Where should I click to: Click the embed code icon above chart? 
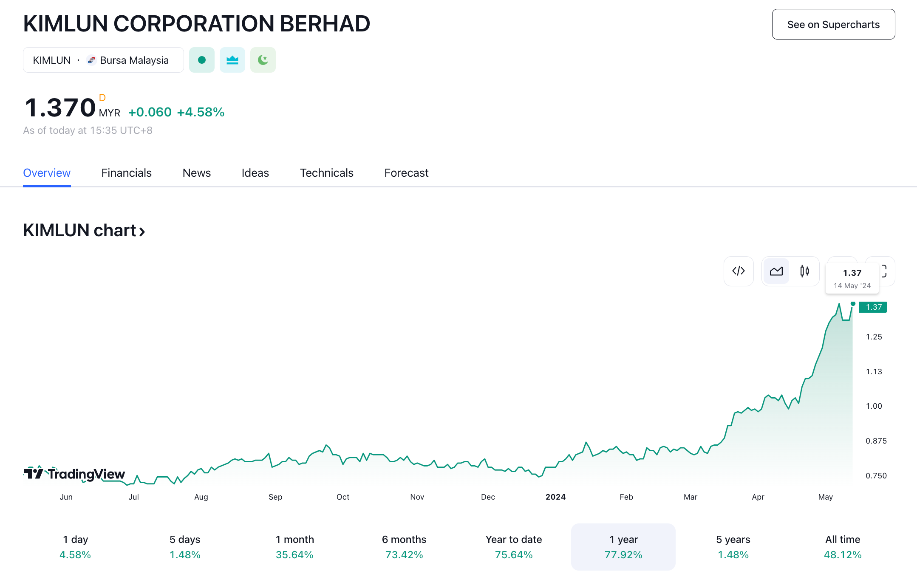point(739,271)
